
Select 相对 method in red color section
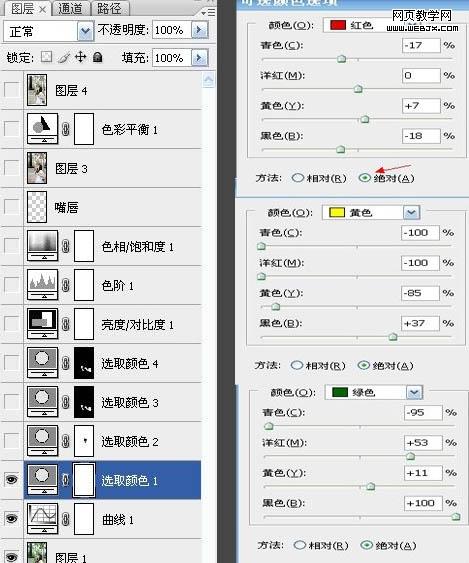click(x=297, y=178)
